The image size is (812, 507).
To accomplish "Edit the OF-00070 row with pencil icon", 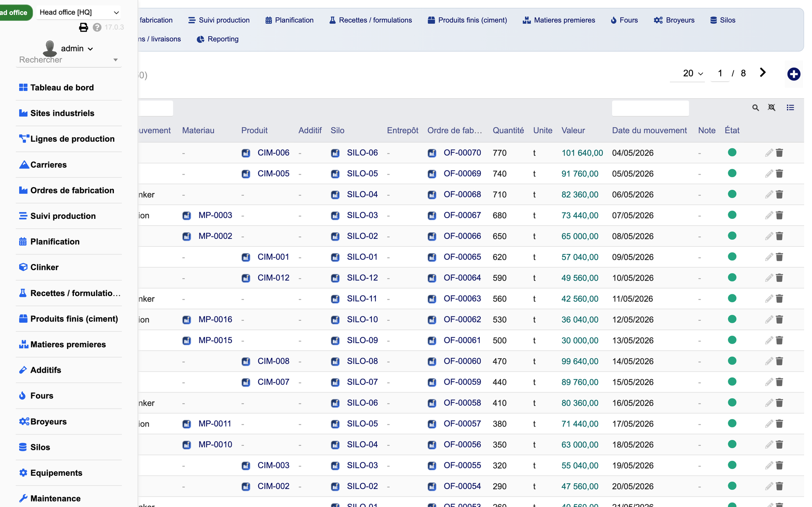I will click(x=769, y=153).
